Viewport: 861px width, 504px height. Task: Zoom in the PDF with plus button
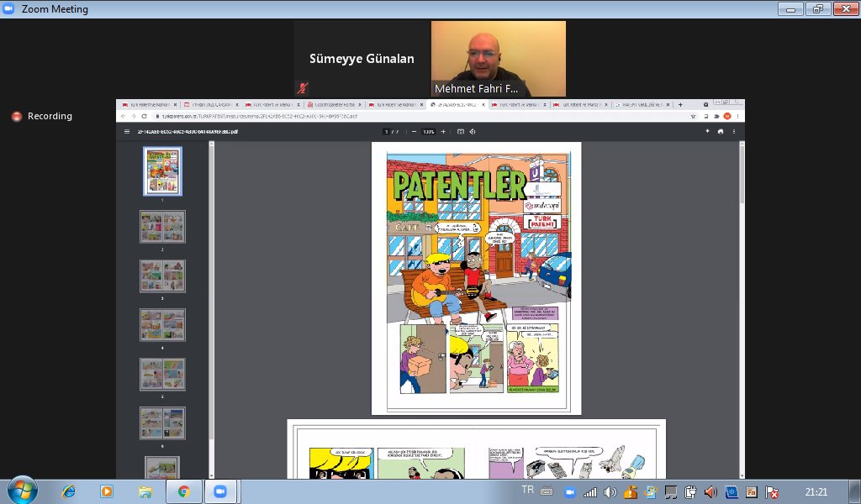pyautogui.click(x=443, y=132)
